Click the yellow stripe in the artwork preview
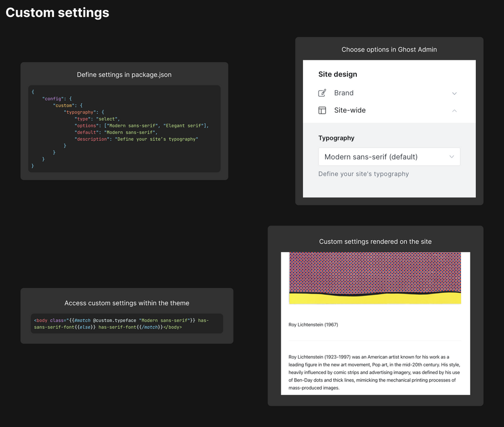 coord(375,299)
